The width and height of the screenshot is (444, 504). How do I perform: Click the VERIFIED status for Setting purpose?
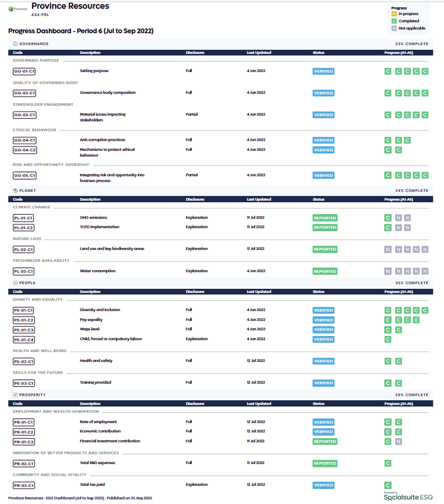coord(324,72)
